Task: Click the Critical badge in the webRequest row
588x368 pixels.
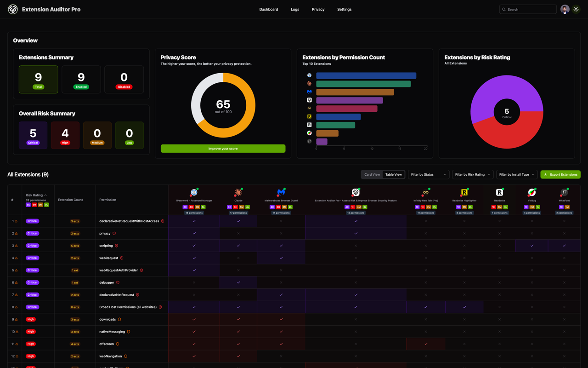Action: (x=32, y=258)
